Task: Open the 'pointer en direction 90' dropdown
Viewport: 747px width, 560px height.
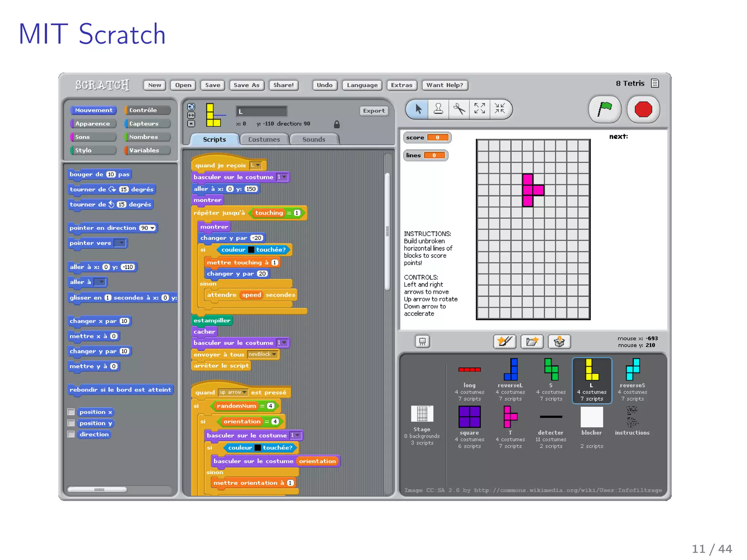Action: 152,228
